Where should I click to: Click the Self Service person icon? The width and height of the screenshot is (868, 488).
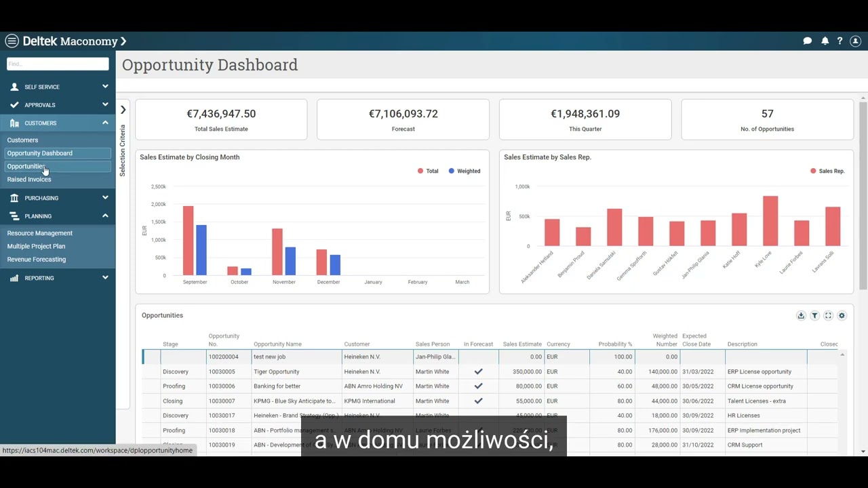pyautogui.click(x=14, y=87)
